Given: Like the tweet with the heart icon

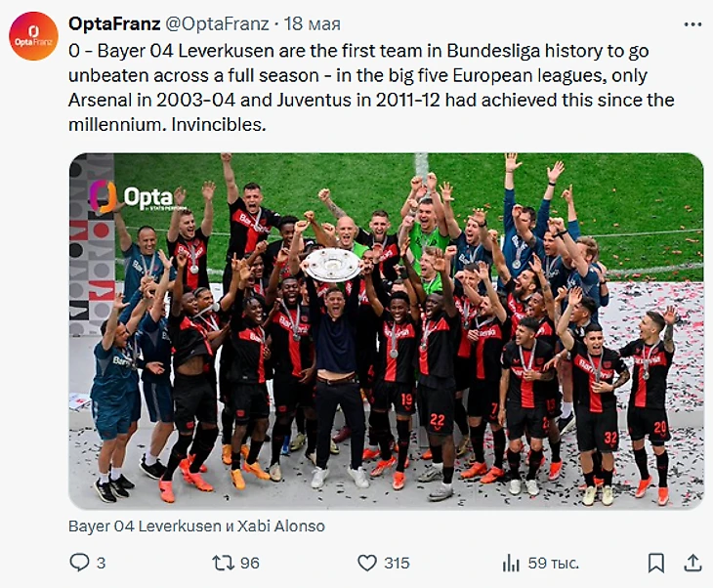Looking at the screenshot, I should point(367,563).
